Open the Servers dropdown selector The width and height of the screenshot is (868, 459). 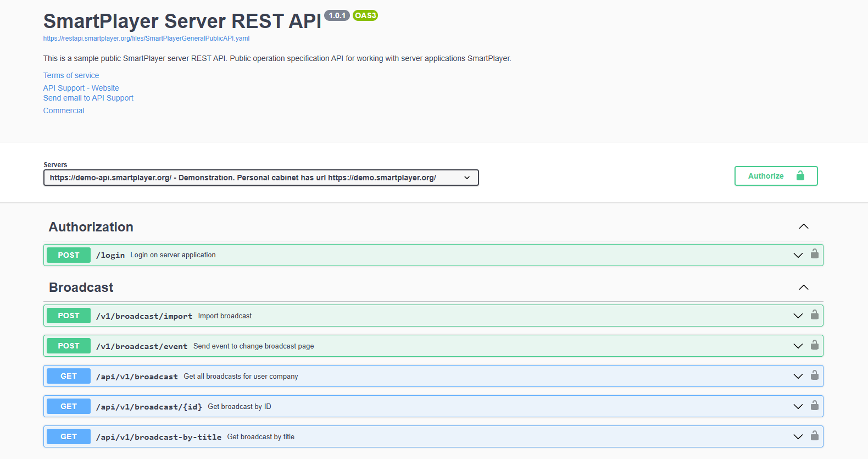pos(261,178)
